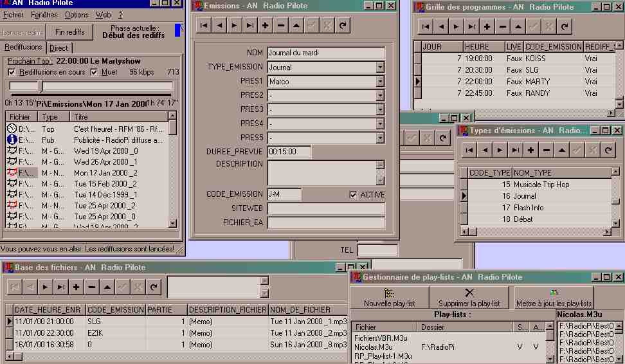Viewport: 625px width, 364px height.
Task: Click the DUREE_PREVUE field
Action: coord(289,152)
